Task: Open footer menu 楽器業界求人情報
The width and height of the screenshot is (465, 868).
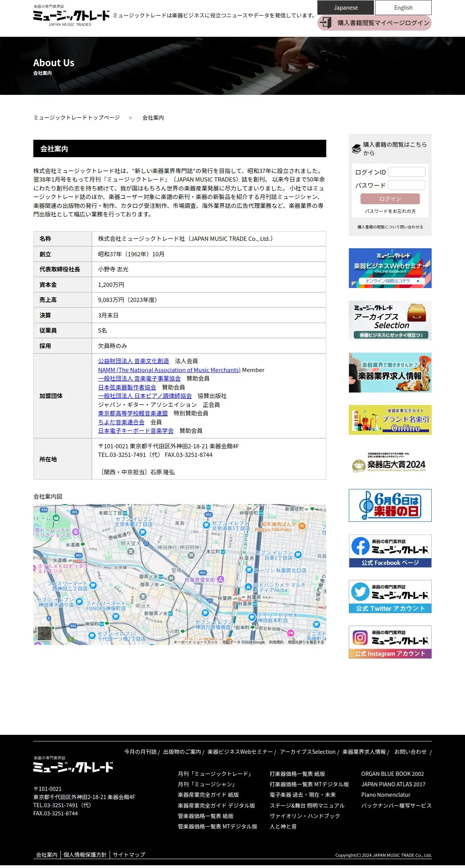Action: point(364,752)
